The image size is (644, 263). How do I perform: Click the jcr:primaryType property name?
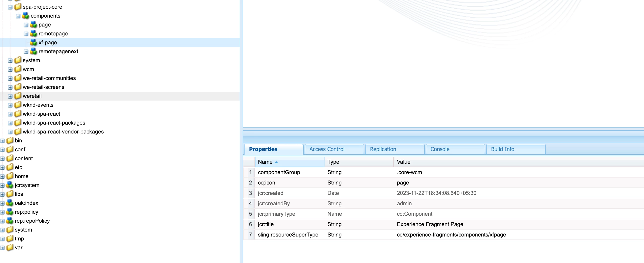(277, 214)
